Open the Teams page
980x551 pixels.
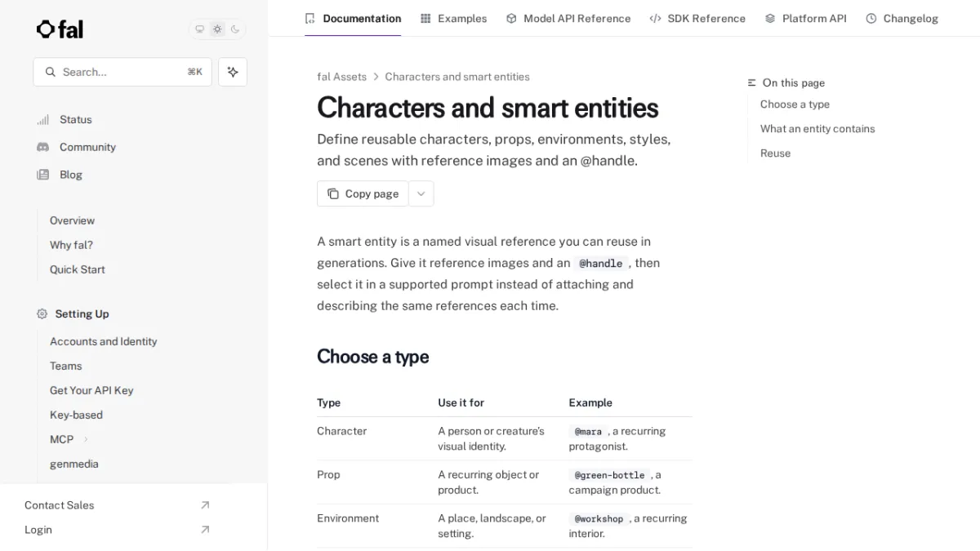(66, 366)
